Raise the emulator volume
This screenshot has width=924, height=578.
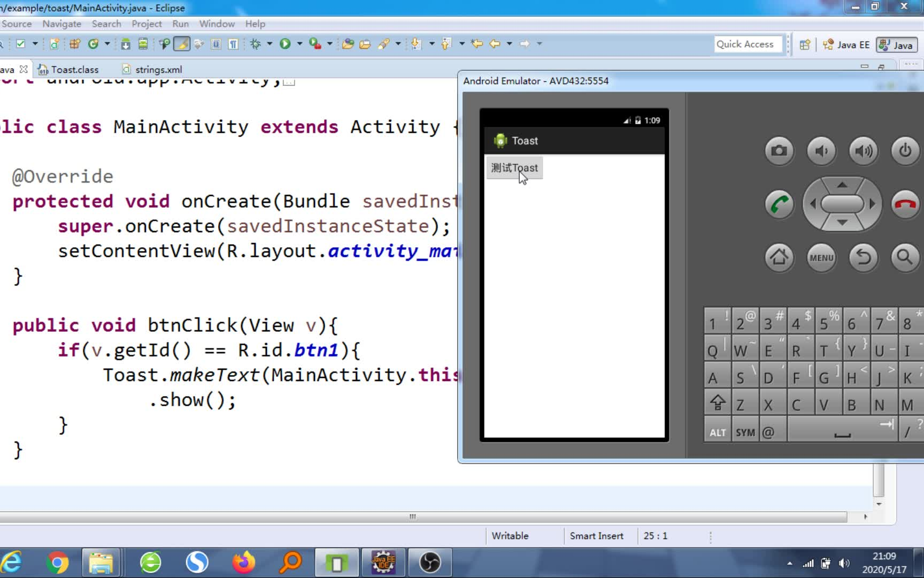[863, 151]
